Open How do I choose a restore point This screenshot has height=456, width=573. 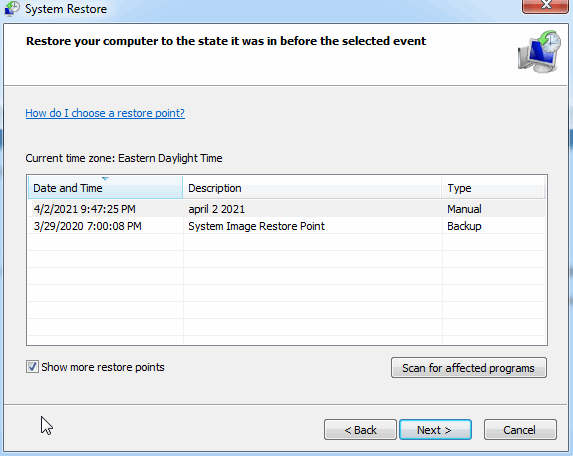pos(105,113)
